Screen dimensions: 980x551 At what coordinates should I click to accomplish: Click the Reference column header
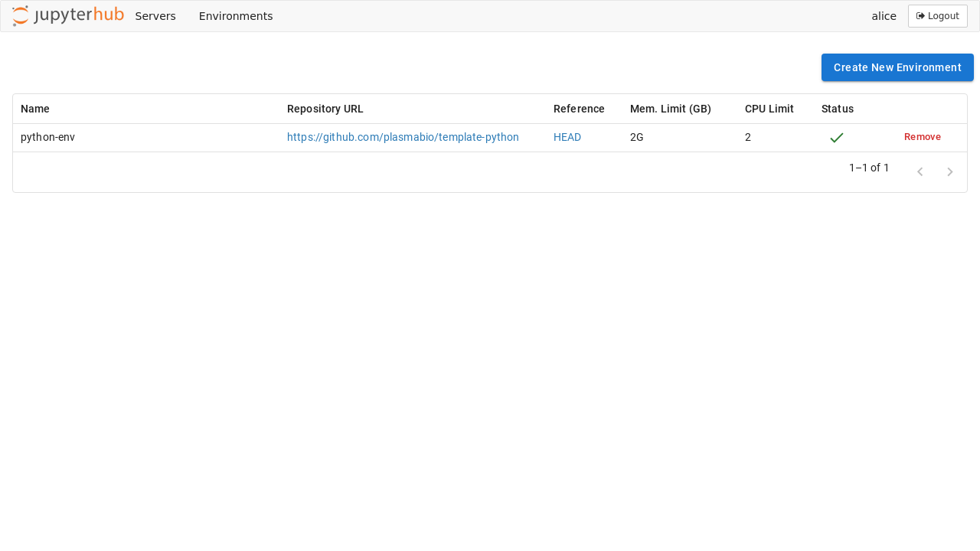coord(579,109)
